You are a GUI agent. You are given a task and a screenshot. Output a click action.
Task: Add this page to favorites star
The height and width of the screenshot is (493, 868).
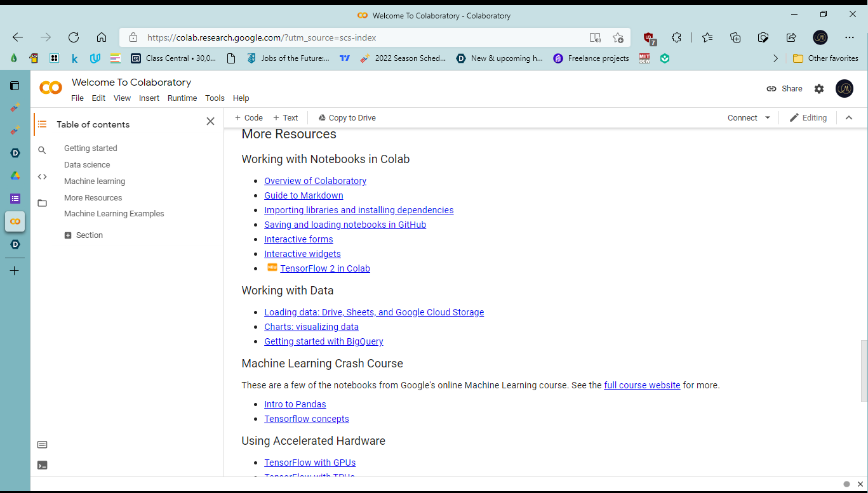(618, 37)
